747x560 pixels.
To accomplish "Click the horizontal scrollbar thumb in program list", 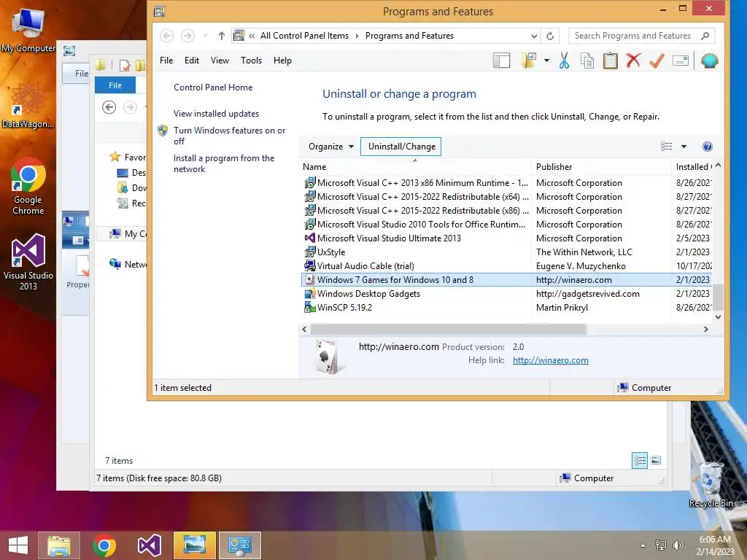I will [x=448, y=329].
